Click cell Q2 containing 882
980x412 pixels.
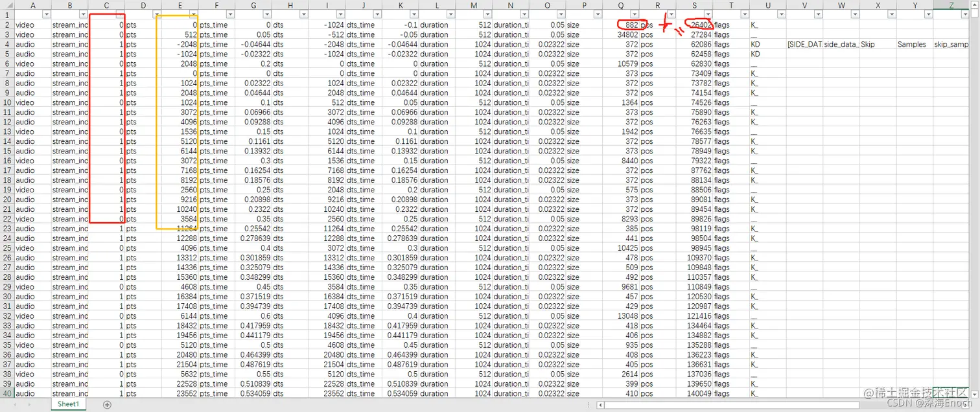pos(621,25)
